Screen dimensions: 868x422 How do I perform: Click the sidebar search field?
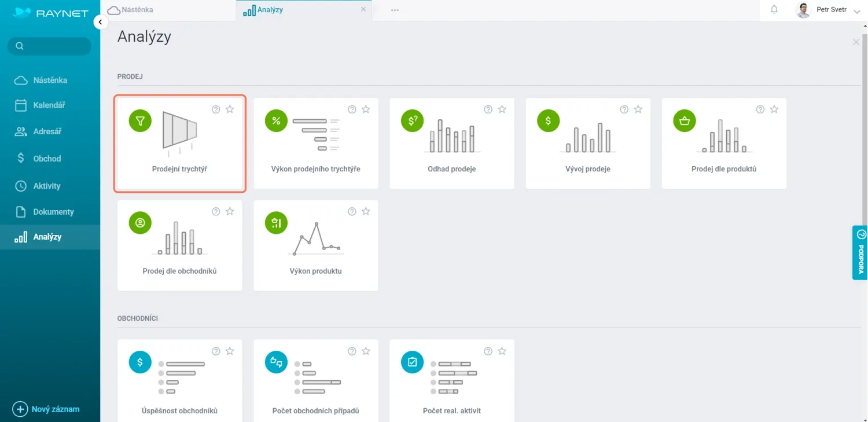click(49, 46)
